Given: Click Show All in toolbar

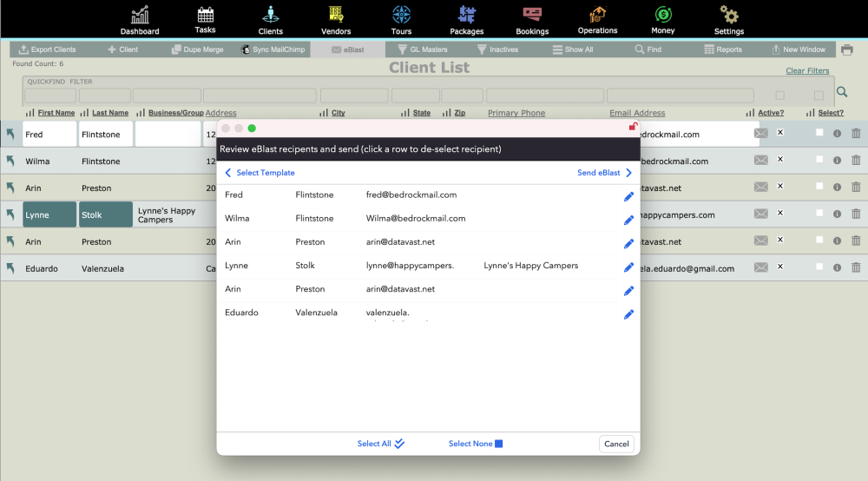Looking at the screenshot, I should point(572,49).
